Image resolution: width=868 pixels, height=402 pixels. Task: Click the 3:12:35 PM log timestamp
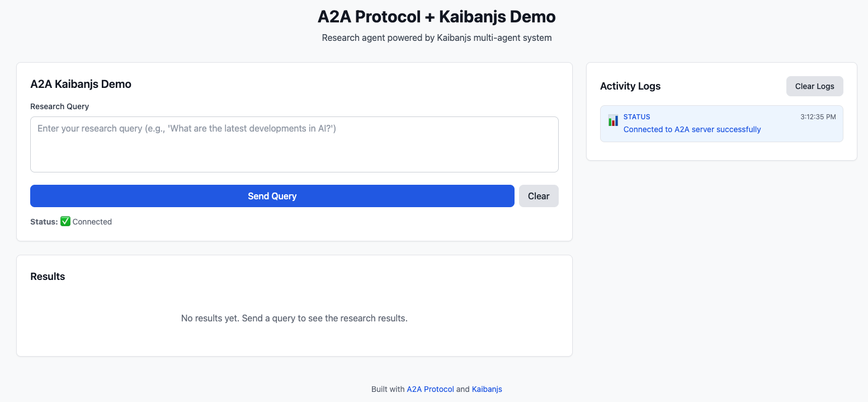click(818, 117)
